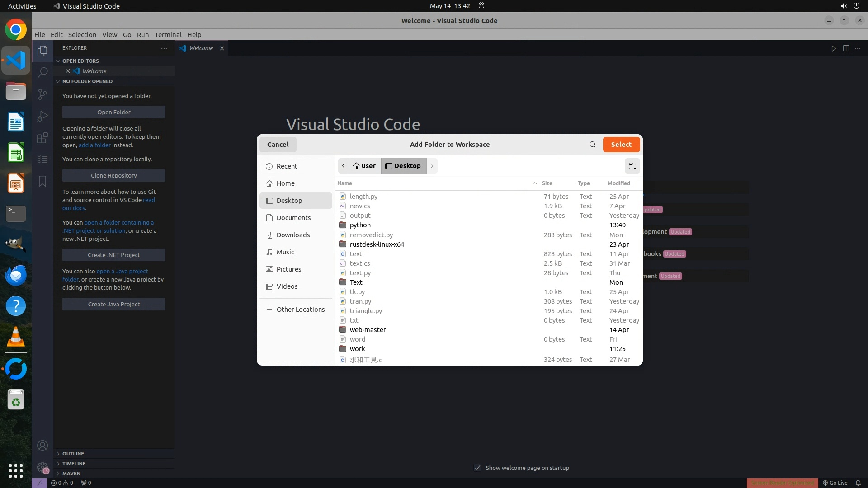Click the orange Select button
Viewport: 868px width, 488px height.
[x=621, y=145]
